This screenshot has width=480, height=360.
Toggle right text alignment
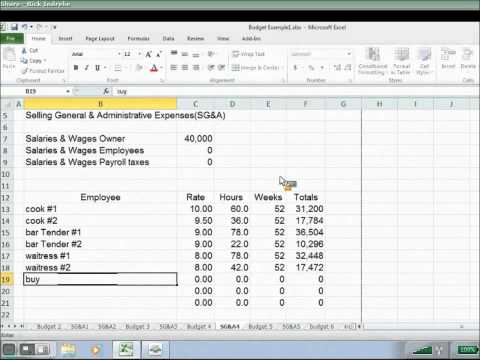coord(196,68)
